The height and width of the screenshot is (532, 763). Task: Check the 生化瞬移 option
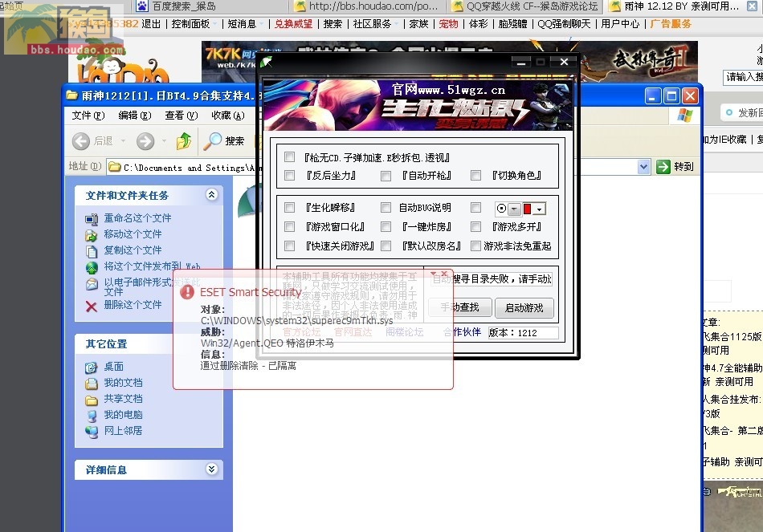point(289,208)
